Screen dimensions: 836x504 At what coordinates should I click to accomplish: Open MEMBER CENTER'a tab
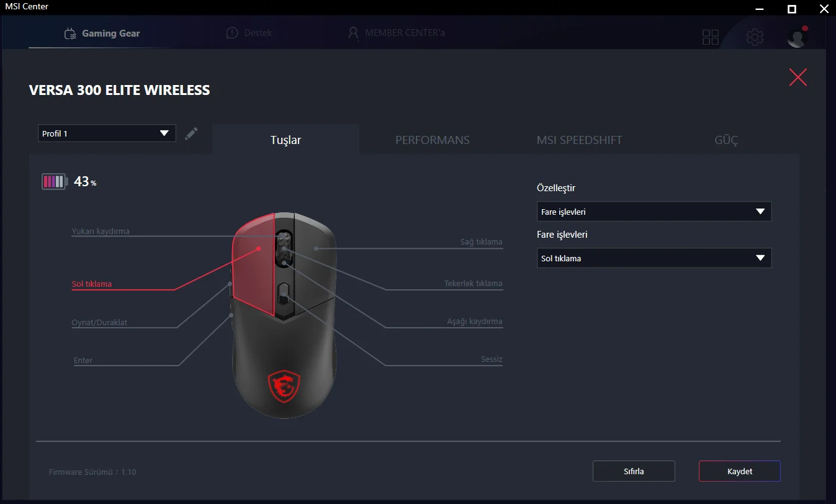click(x=396, y=32)
